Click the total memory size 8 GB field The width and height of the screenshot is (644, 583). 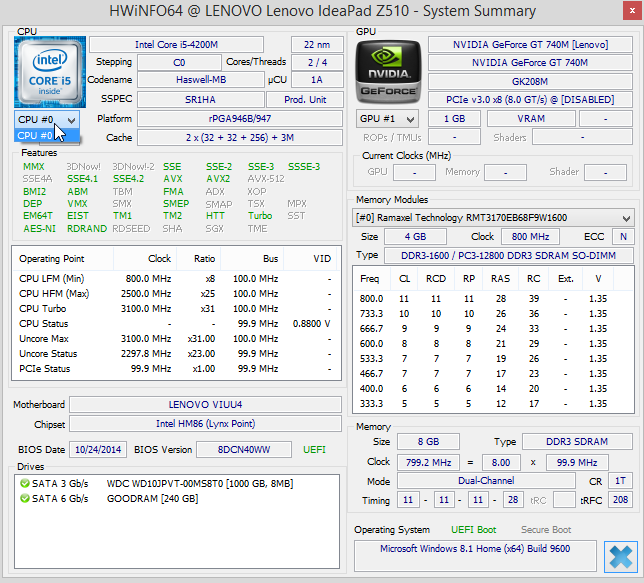pyautogui.click(x=428, y=442)
